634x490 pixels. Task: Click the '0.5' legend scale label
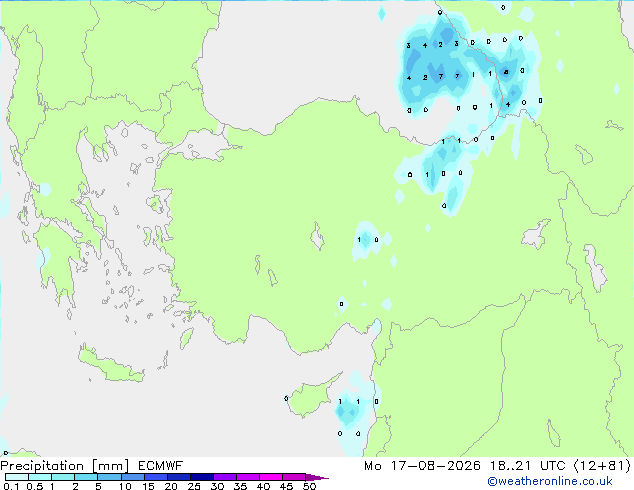[35, 486]
